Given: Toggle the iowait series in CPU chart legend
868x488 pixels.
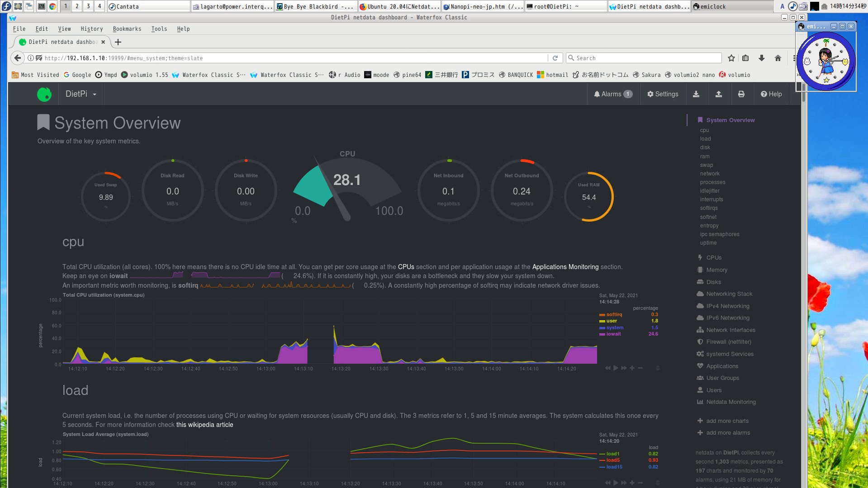Looking at the screenshot, I should click(613, 334).
